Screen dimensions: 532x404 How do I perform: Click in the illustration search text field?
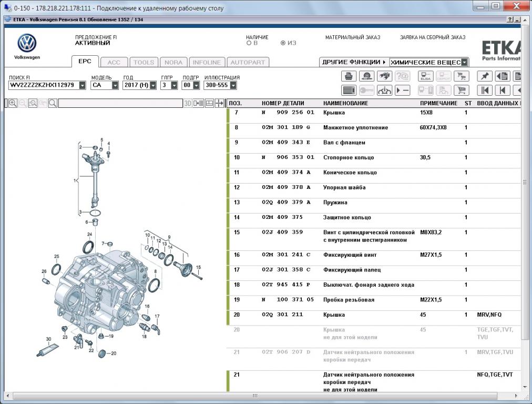click(120, 103)
